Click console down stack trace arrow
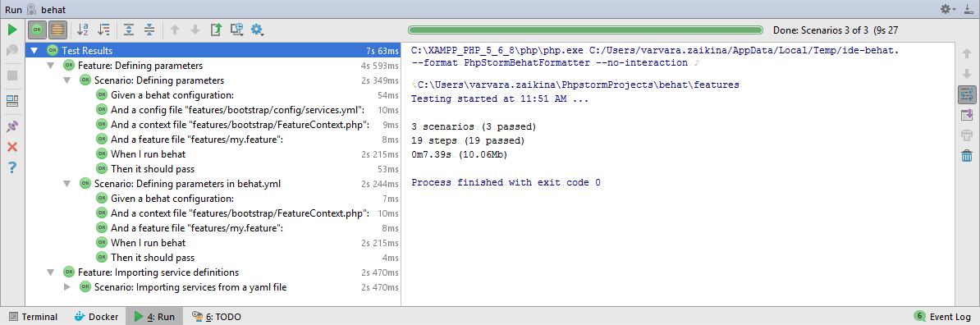Screen dimensions: 980x325 [967, 74]
